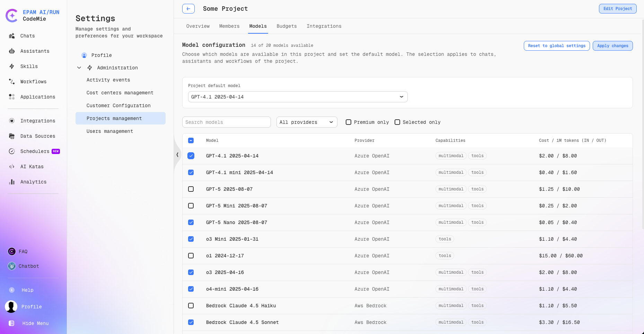This screenshot has width=644, height=334.
Task: Toggle the Selected only checkbox
Action: point(397,122)
